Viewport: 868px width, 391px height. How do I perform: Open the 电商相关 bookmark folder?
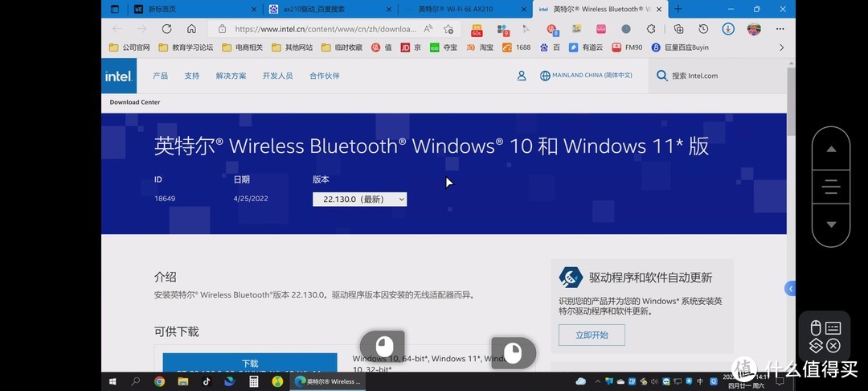[x=243, y=47]
